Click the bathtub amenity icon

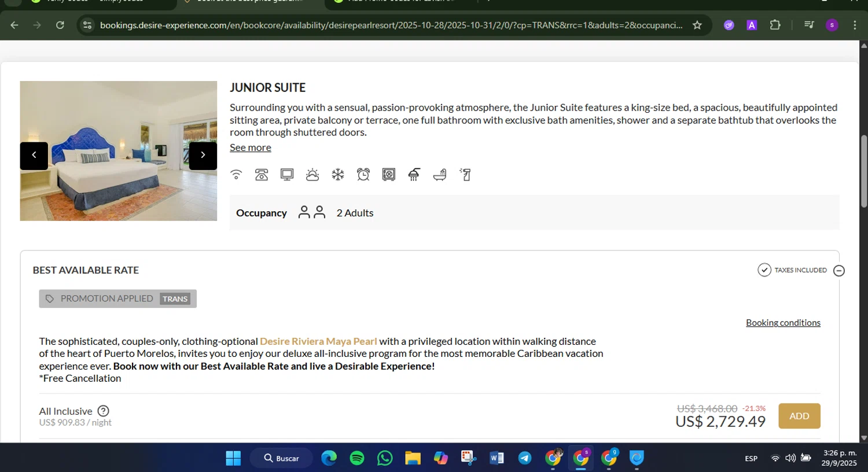440,175
